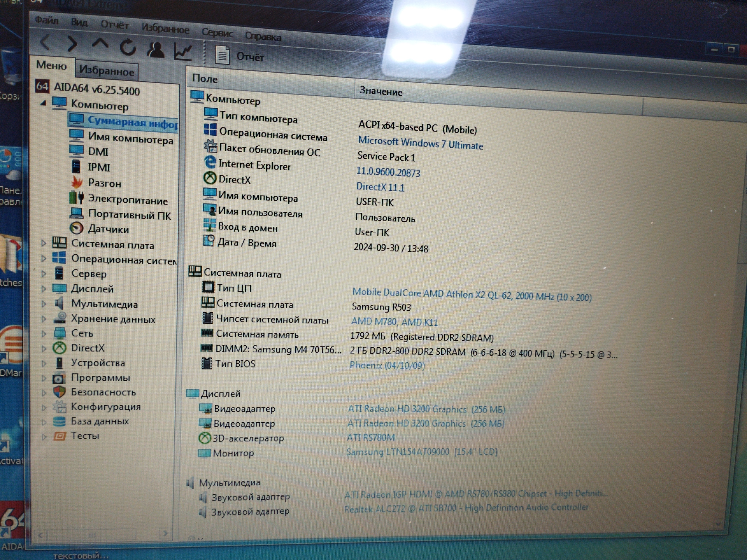Open the AMD M780, AMD K11 chipset link
The height and width of the screenshot is (560, 747).
(394, 322)
